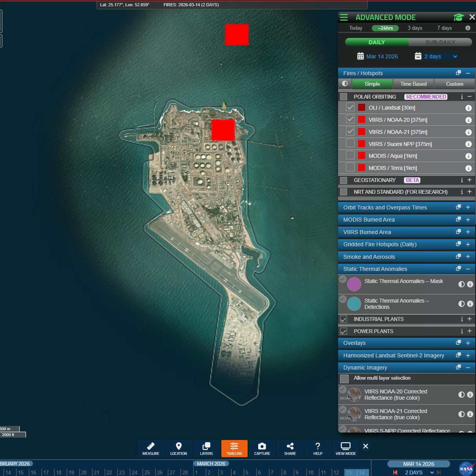Click the half-circle contrast icon beside Simple
This screenshot has width=476, height=476.
pyautogui.click(x=345, y=83)
